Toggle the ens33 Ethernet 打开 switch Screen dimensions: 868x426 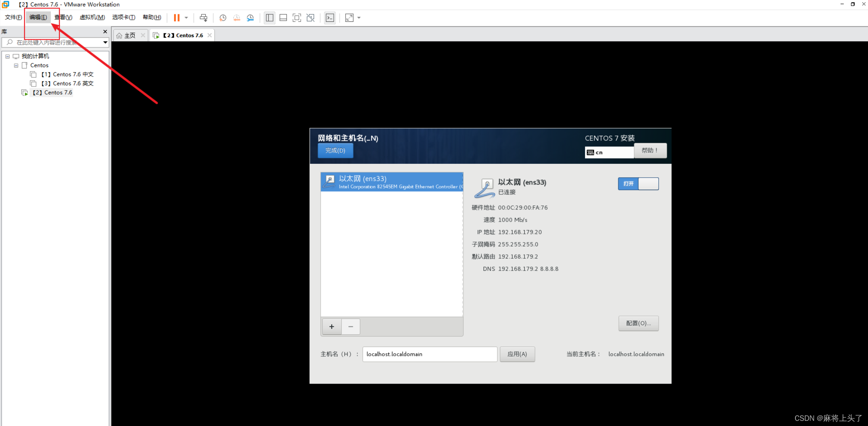click(x=638, y=184)
